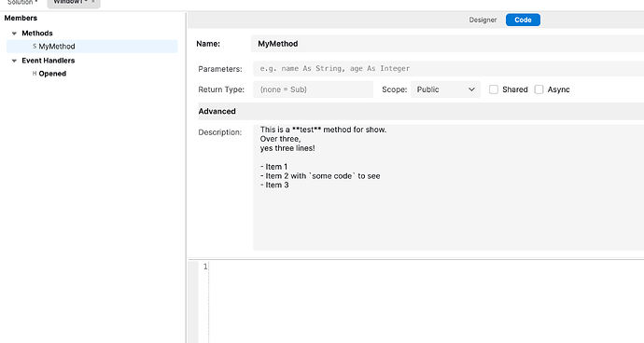Click into the Parameters field
Image resolution: width=644 pixels, height=343 pixels.
(x=449, y=69)
